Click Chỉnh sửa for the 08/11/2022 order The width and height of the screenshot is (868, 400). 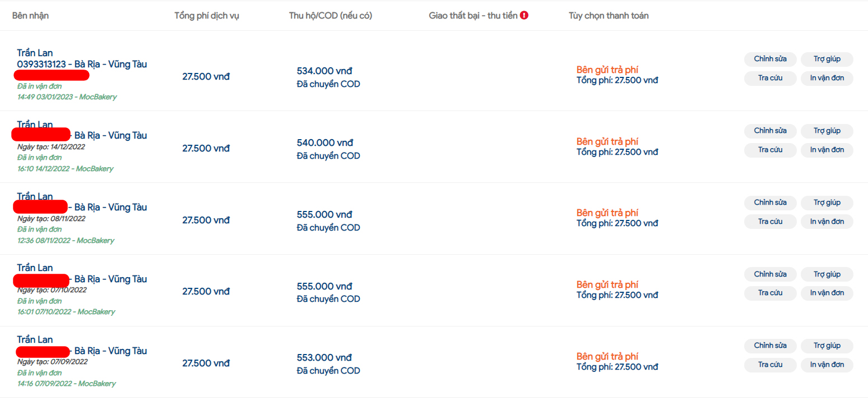click(x=770, y=203)
